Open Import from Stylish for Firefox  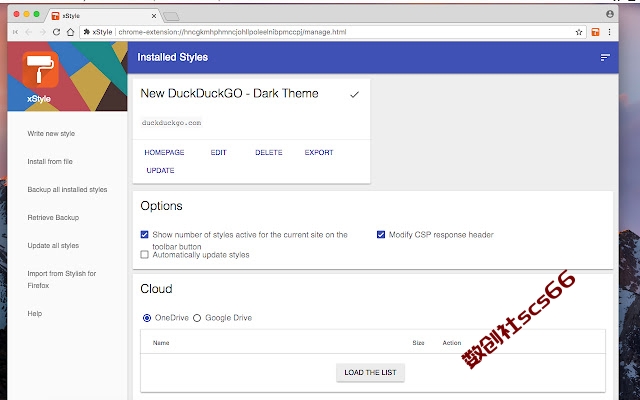(x=62, y=279)
